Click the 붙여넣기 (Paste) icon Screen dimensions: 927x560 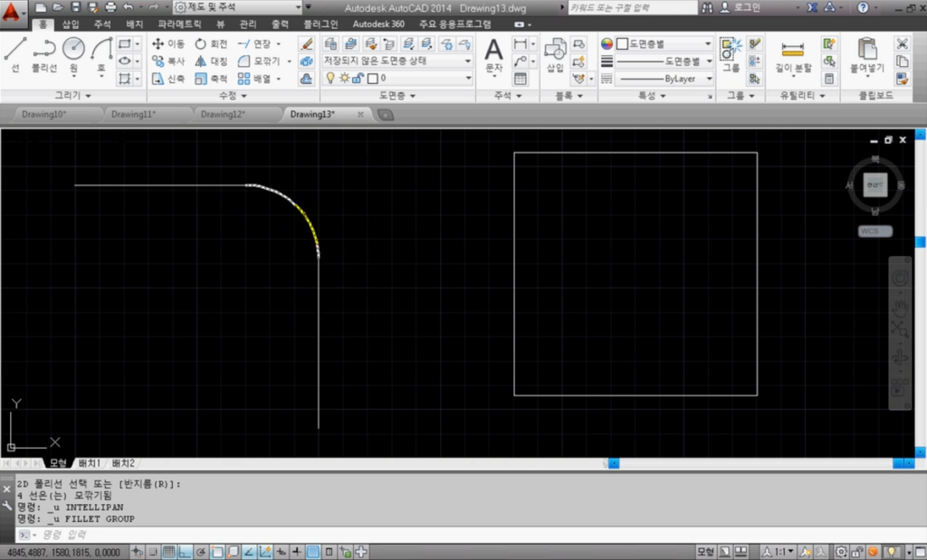[866, 55]
